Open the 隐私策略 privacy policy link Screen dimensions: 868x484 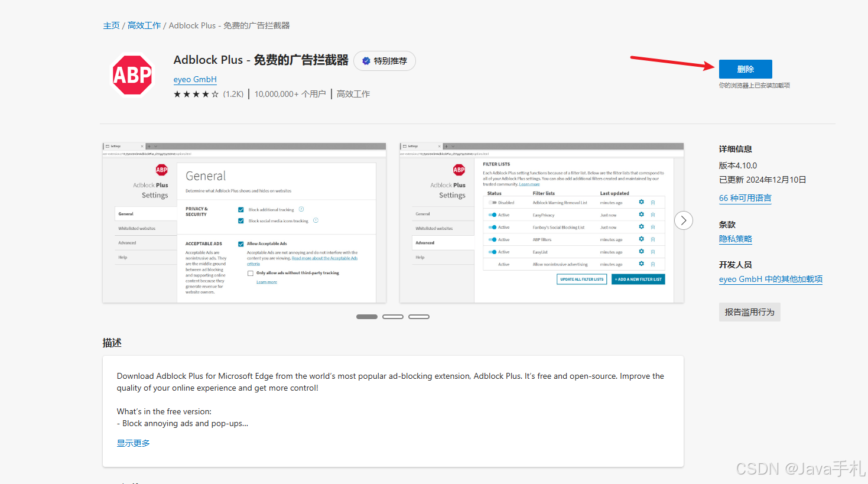(x=736, y=239)
